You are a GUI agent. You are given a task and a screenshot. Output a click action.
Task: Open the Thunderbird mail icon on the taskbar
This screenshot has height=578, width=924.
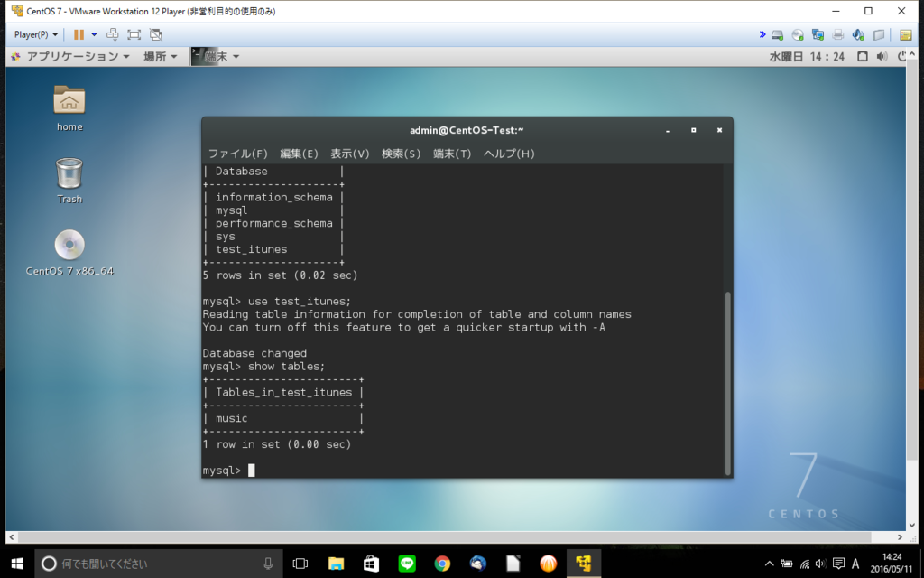477,564
